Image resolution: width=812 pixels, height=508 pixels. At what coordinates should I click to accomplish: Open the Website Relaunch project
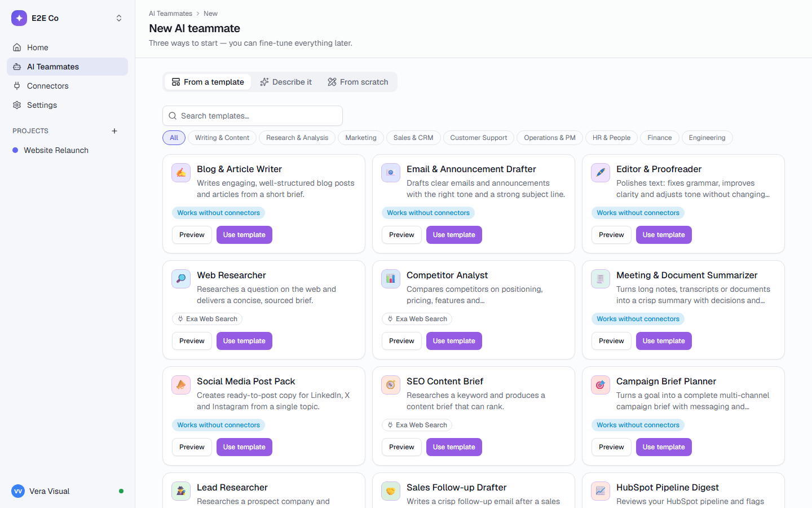(x=67, y=150)
